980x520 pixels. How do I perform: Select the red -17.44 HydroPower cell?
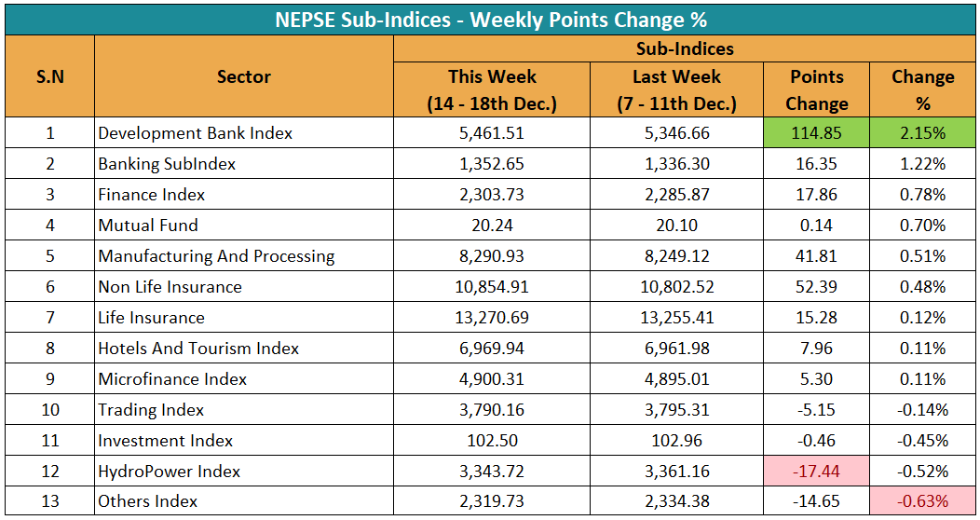click(816, 472)
